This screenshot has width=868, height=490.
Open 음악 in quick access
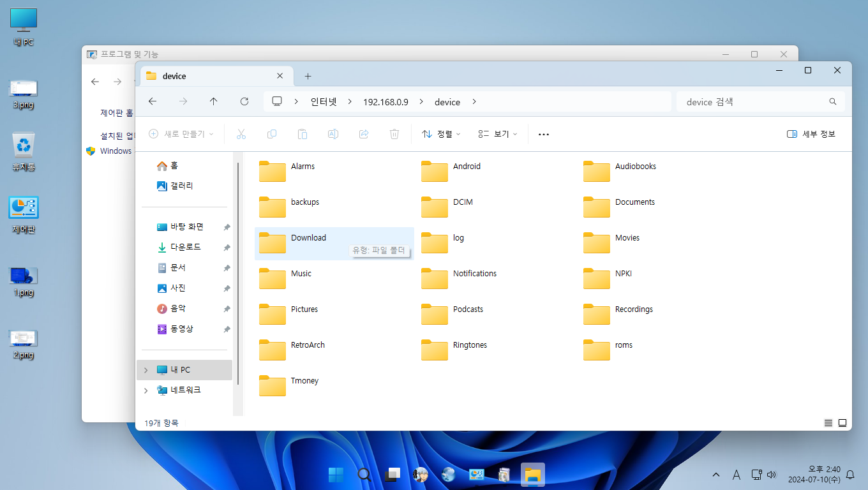click(177, 309)
